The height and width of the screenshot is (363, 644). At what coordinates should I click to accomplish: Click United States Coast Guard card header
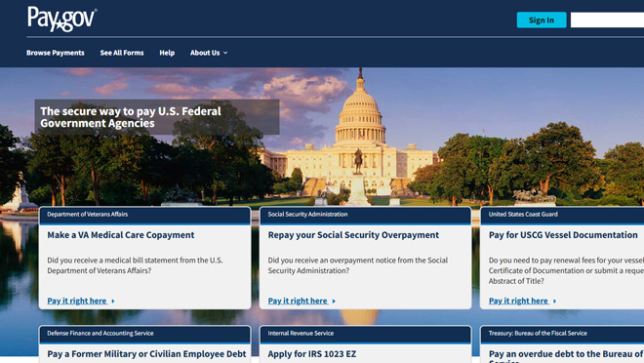(562, 215)
